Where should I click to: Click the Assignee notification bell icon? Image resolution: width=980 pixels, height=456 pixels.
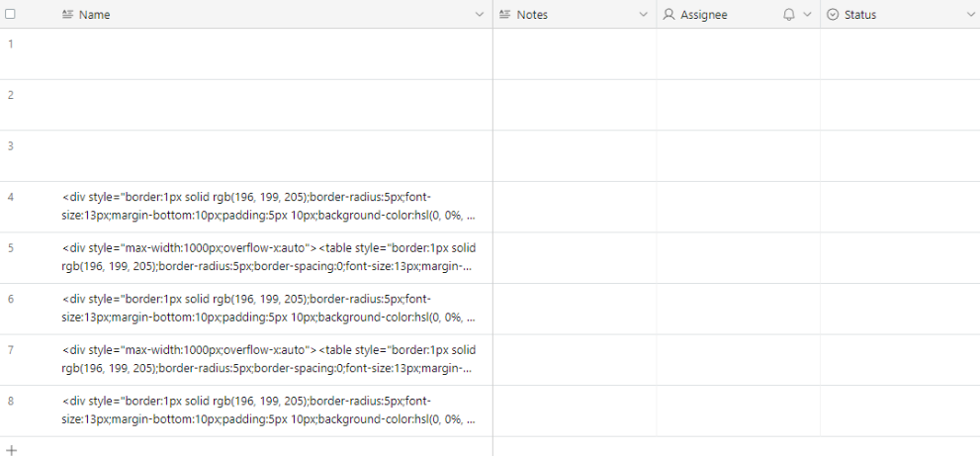coord(789,15)
